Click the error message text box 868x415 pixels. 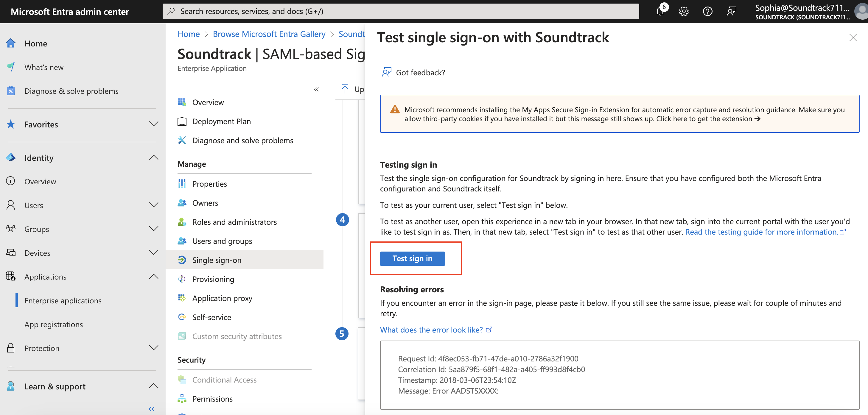tap(619, 375)
